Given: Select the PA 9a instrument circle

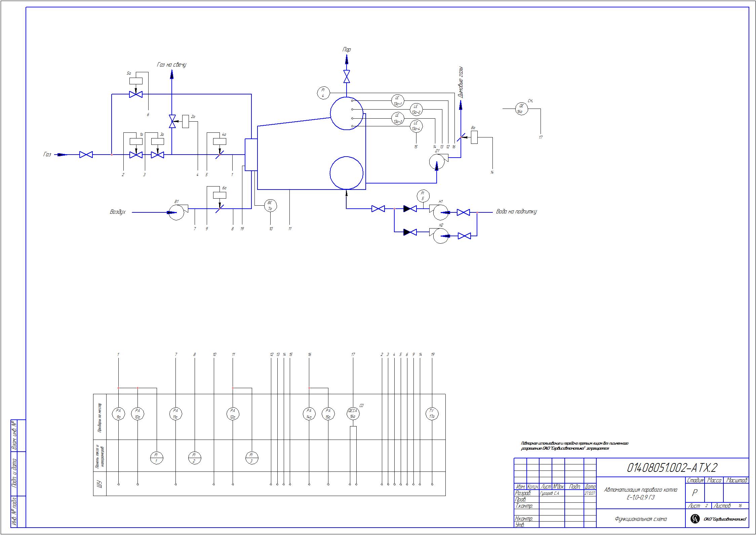Looking at the screenshot, I should 118,413.
